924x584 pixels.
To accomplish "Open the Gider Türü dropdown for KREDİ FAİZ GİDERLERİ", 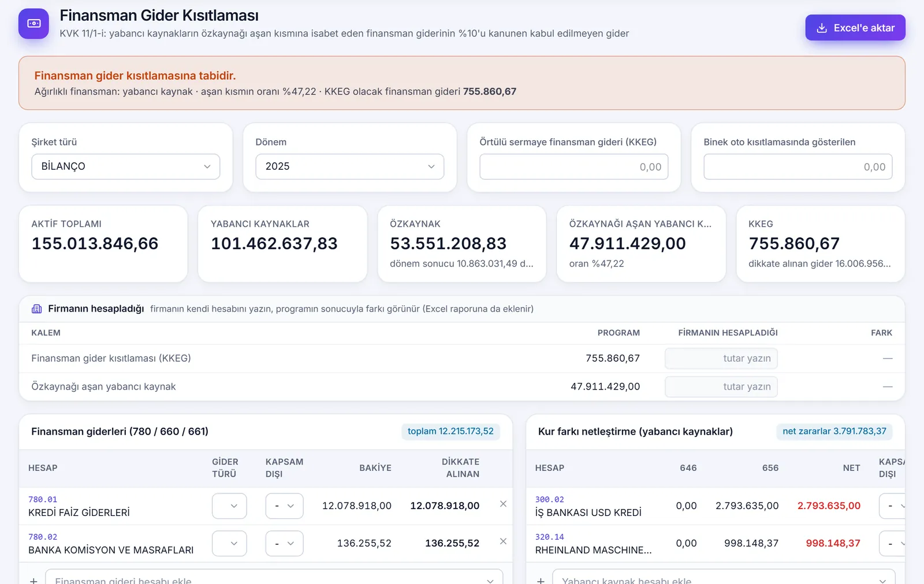I will (x=229, y=506).
